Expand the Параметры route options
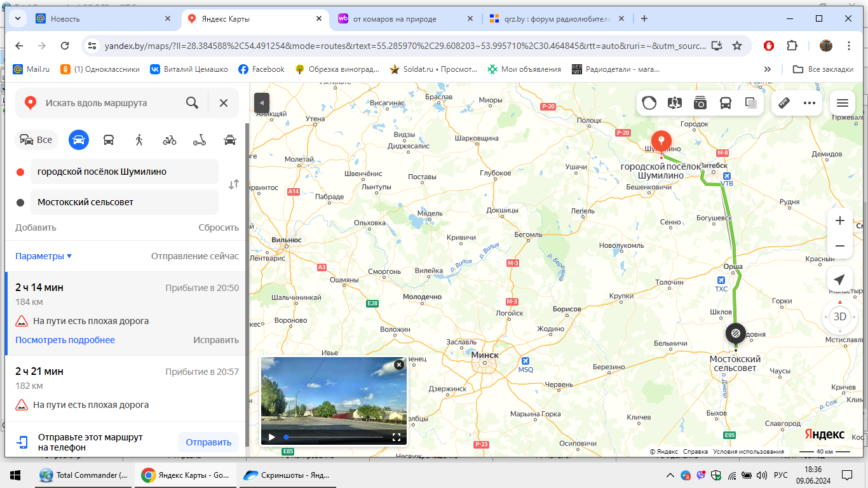The image size is (868, 488). click(43, 256)
